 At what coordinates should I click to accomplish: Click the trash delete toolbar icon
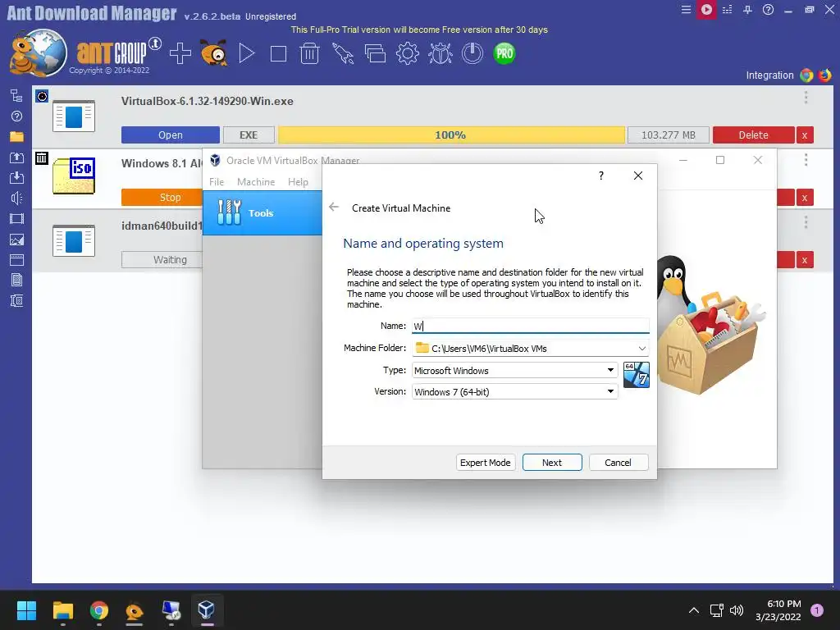(x=309, y=53)
